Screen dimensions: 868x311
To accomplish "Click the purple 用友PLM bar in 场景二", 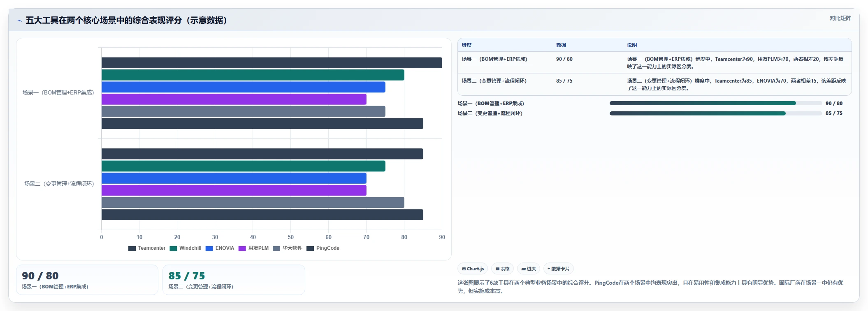I will (x=234, y=190).
